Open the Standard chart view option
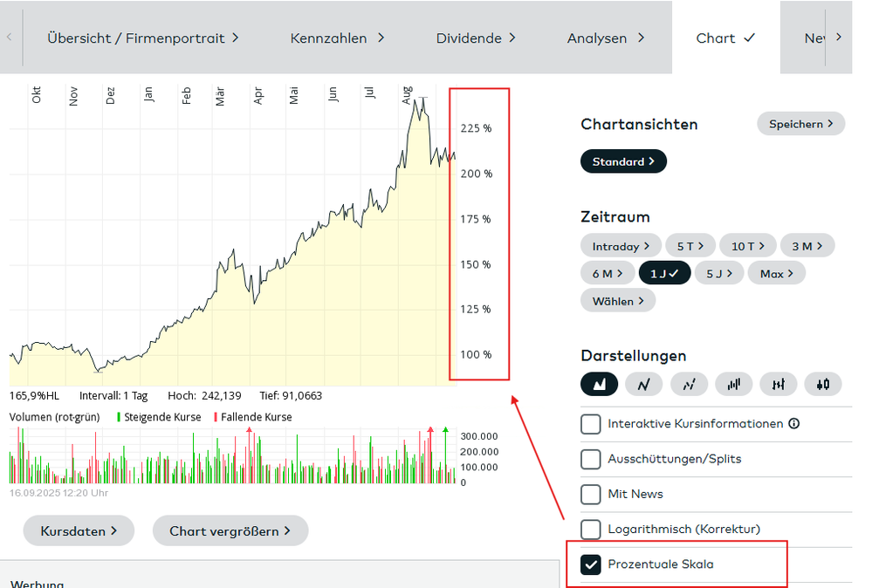This screenshot has width=872, height=588. [623, 161]
